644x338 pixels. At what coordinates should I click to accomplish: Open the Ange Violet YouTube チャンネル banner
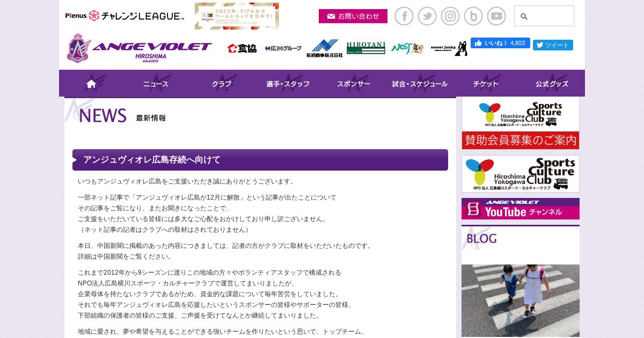coord(521,209)
